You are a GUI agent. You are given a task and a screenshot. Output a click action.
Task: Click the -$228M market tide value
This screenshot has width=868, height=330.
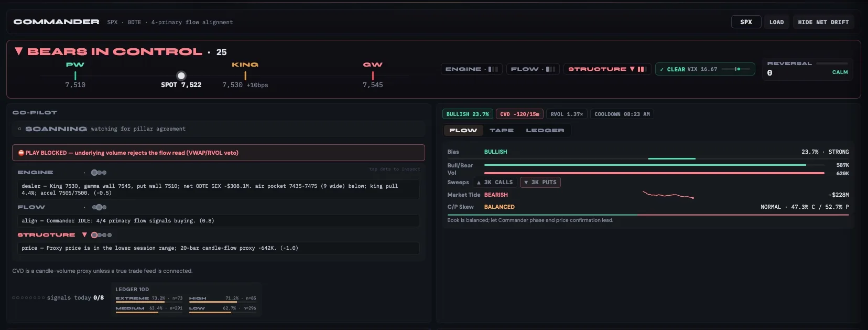[x=839, y=195]
